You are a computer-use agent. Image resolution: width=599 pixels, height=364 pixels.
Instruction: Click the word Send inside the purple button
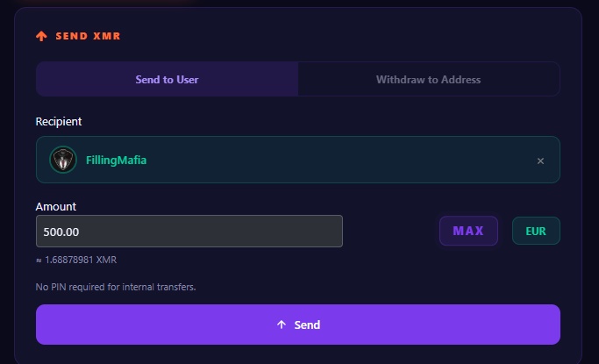coord(307,325)
